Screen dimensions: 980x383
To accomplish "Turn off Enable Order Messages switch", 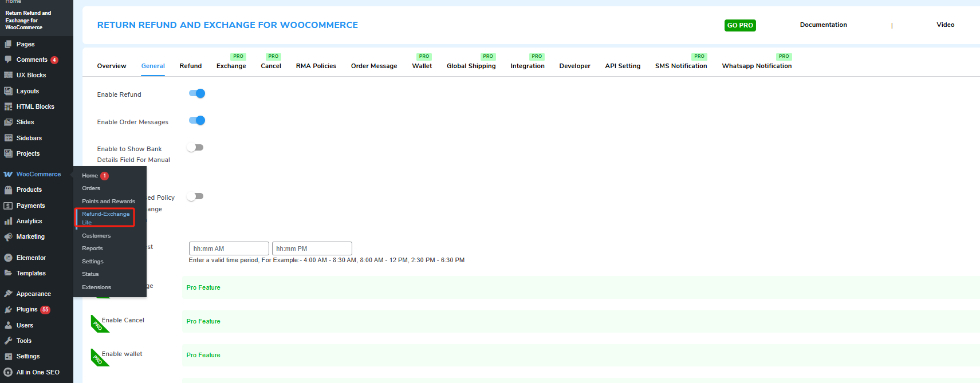I will click(197, 120).
